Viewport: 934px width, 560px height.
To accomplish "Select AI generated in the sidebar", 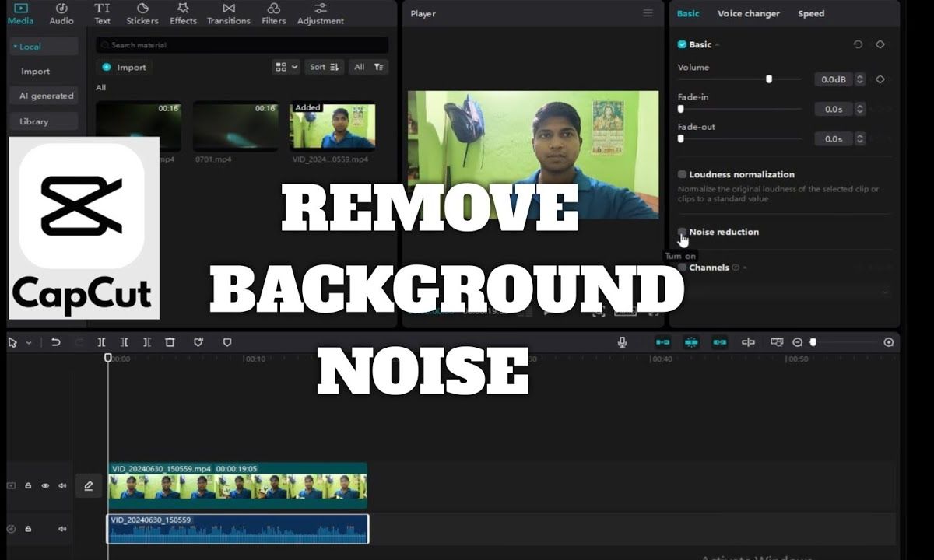I will [44, 96].
